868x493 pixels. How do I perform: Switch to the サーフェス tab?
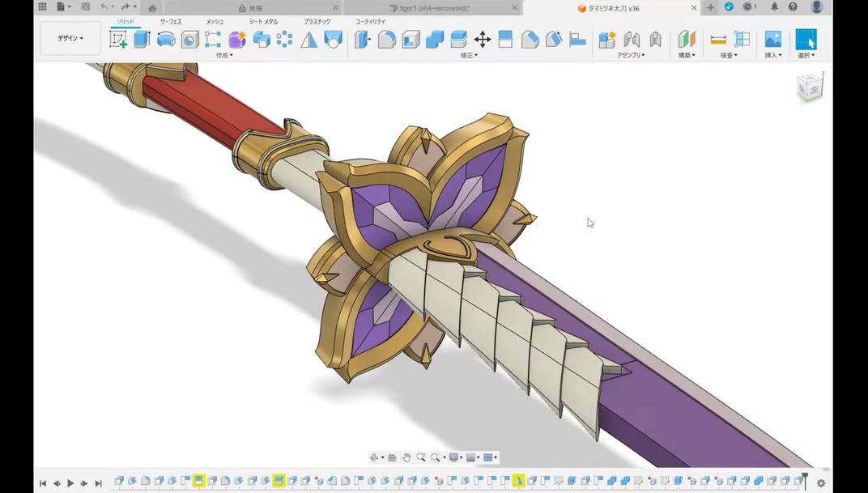pos(171,22)
